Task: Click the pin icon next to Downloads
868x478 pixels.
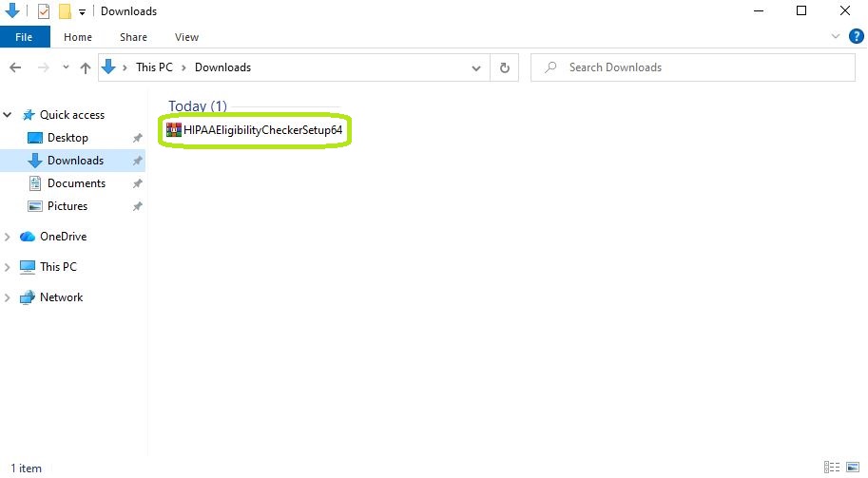Action: [137, 161]
